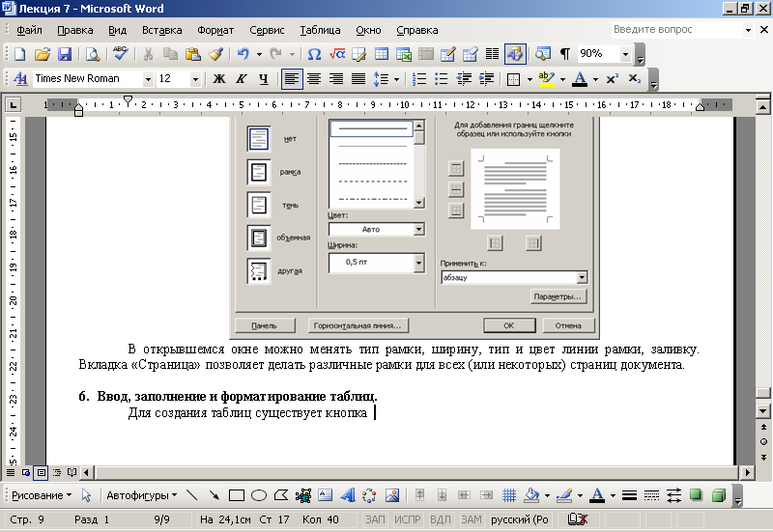Viewport: 773px width, 532px height.
Task: Select the Oval drawing tool
Action: 259,495
